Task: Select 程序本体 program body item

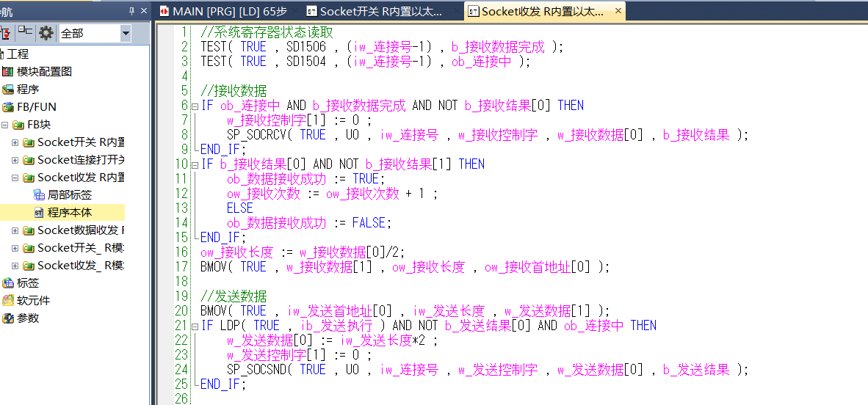Action: pyautogui.click(x=69, y=213)
